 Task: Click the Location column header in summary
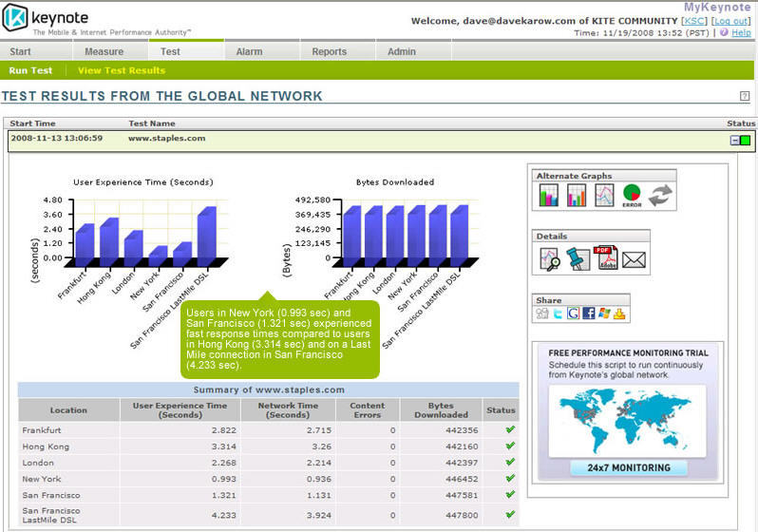tap(68, 410)
